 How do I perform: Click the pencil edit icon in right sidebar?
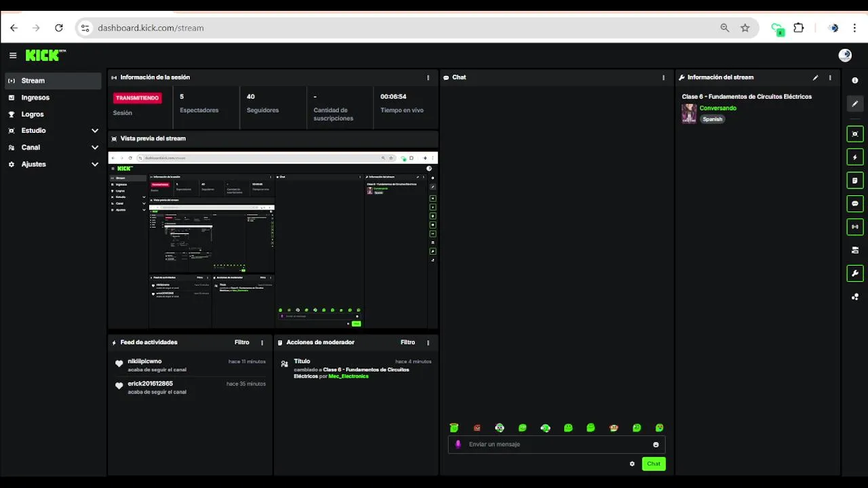(x=854, y=104)
